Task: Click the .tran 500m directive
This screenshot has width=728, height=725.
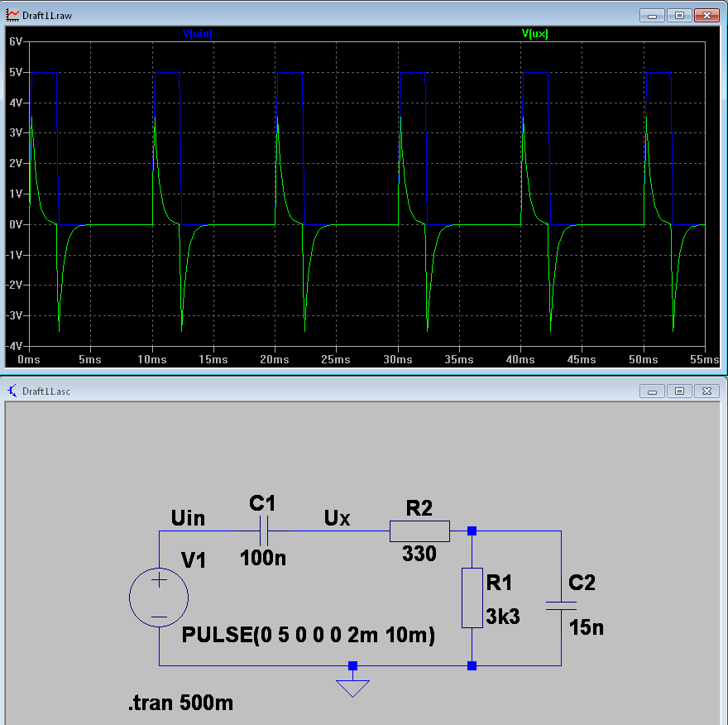Action: point(180,703)
